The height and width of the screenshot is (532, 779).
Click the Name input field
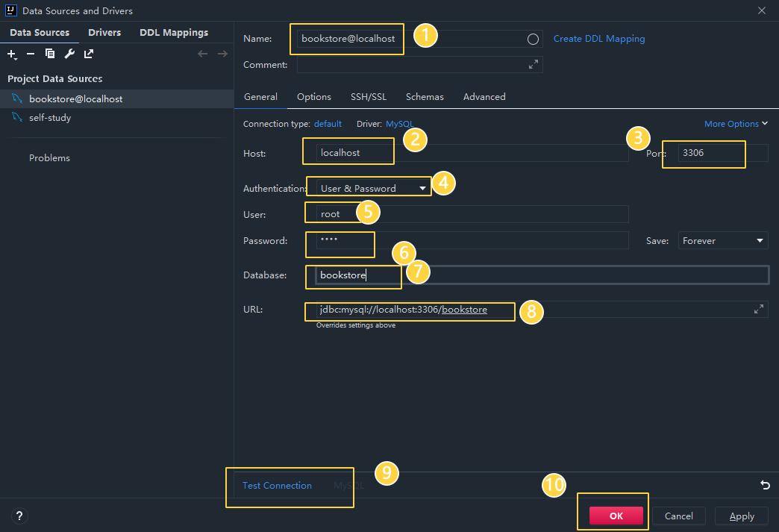[x=420, y=39]
